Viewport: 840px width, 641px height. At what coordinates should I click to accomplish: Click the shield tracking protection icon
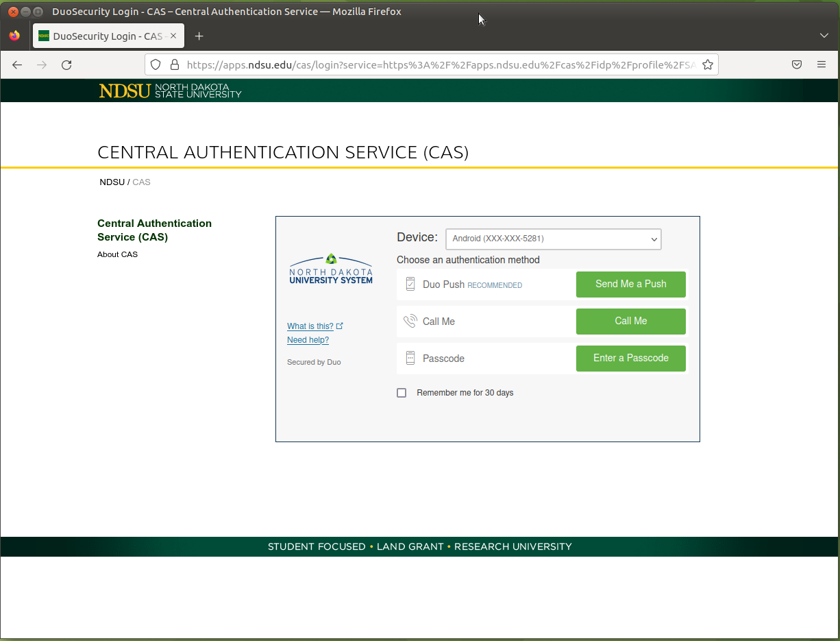[x=156, y=64]
